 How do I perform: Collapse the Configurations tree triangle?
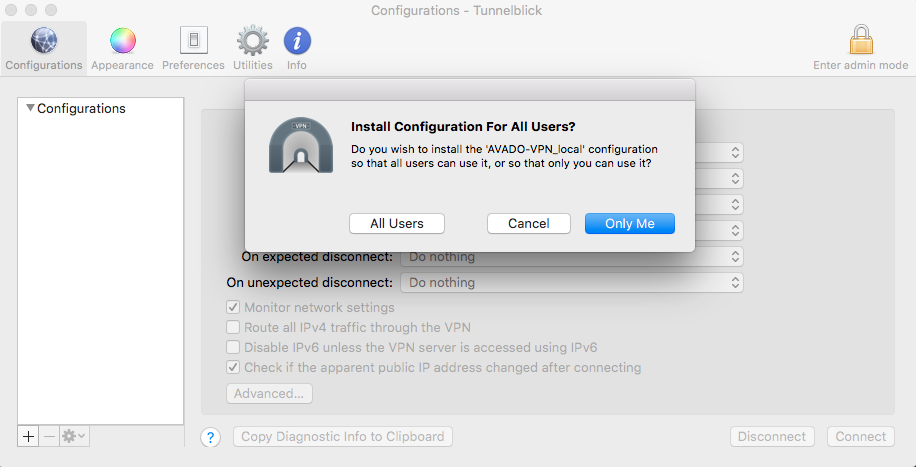pos(30,108)
